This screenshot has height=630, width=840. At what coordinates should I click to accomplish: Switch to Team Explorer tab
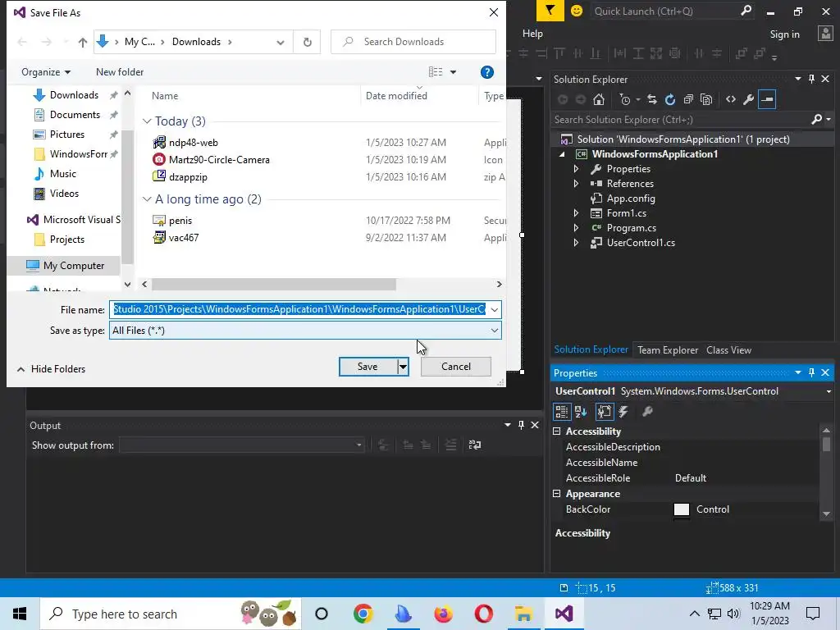668,349
